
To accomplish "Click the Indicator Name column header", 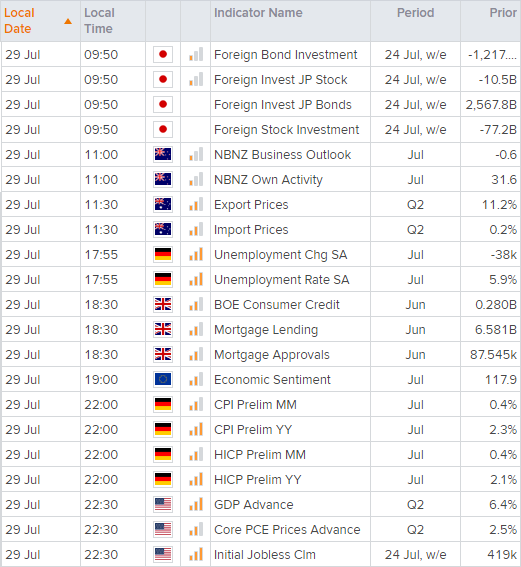I will pos(258,13).
